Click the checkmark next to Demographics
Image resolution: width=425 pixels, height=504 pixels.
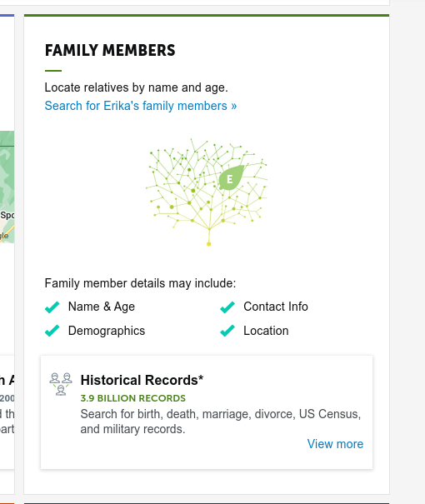point(52,331)
